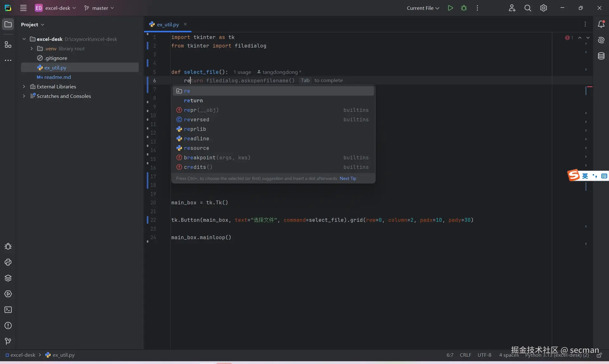This screenshot has width=609, height=364.
Task: Expand the .venv folder
Action: click(31, 48)
